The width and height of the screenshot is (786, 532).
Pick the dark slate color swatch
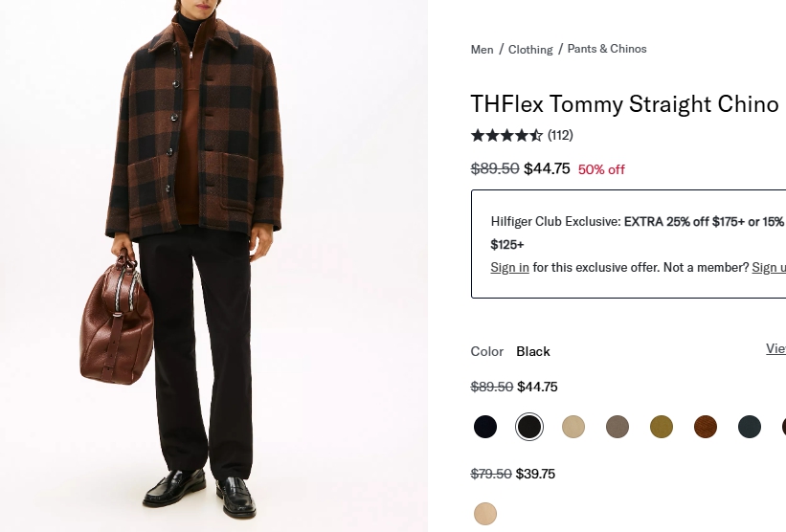[750, 427]
